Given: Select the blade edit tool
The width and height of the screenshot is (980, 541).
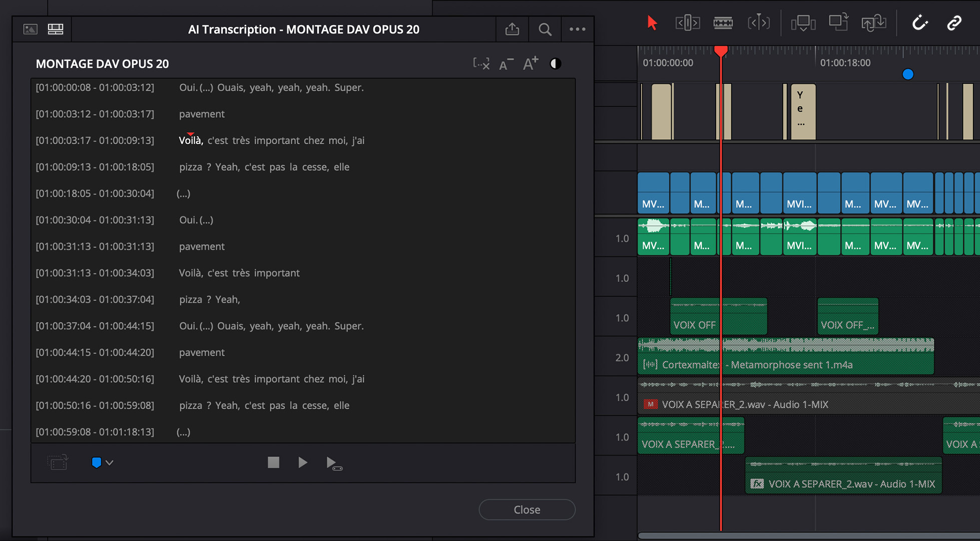Looking at the screenshot, I should [x=723, y=23].
